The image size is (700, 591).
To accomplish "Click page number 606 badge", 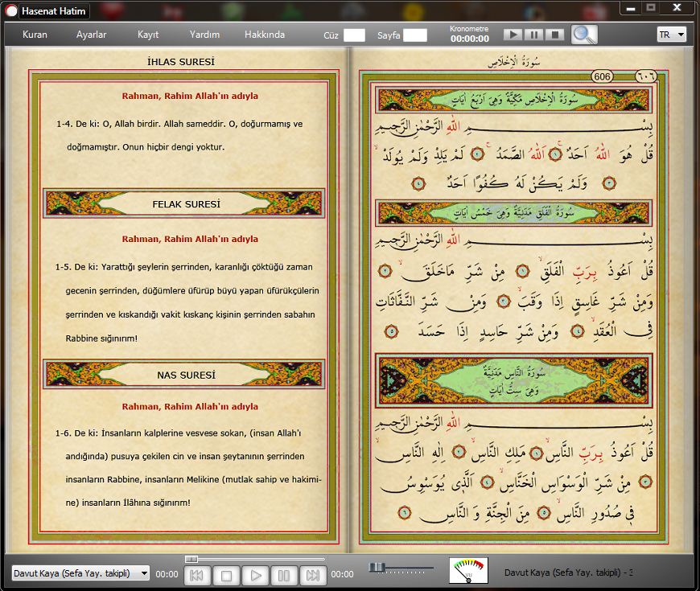I will pyautogui.click(x=602, y=76).
